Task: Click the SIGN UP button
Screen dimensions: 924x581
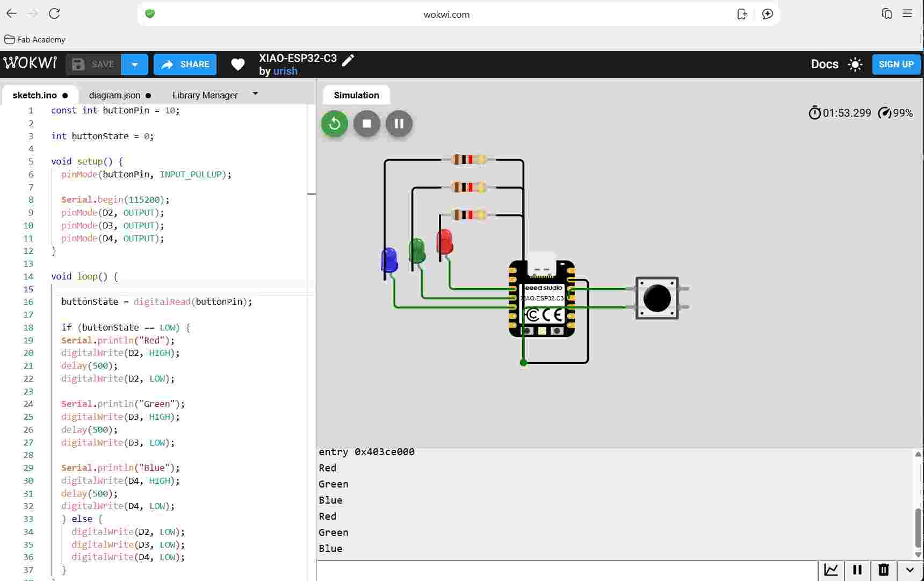Action: [896, 64]
